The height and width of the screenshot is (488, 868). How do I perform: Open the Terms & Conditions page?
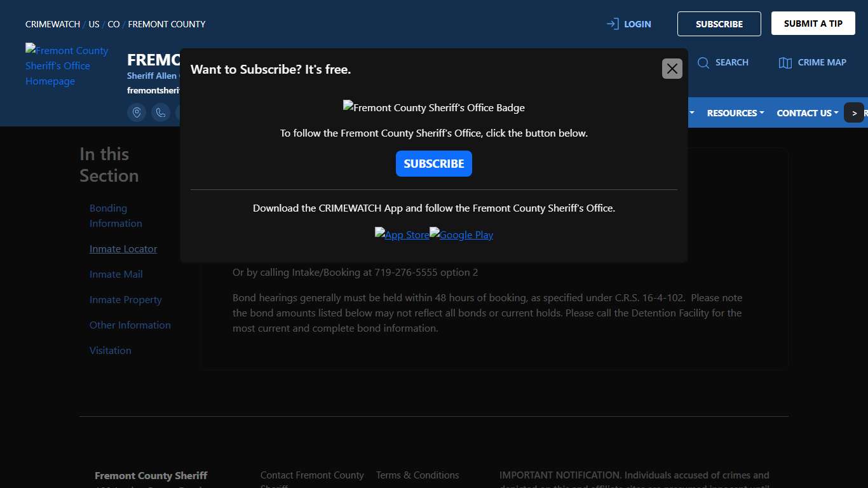click(x=417, y=475)
